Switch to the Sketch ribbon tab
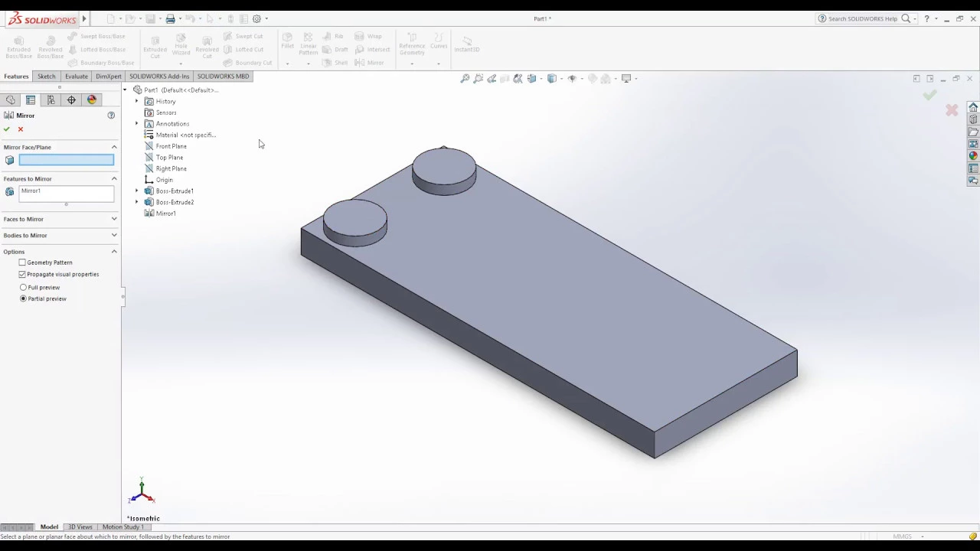 click(47, 77)
